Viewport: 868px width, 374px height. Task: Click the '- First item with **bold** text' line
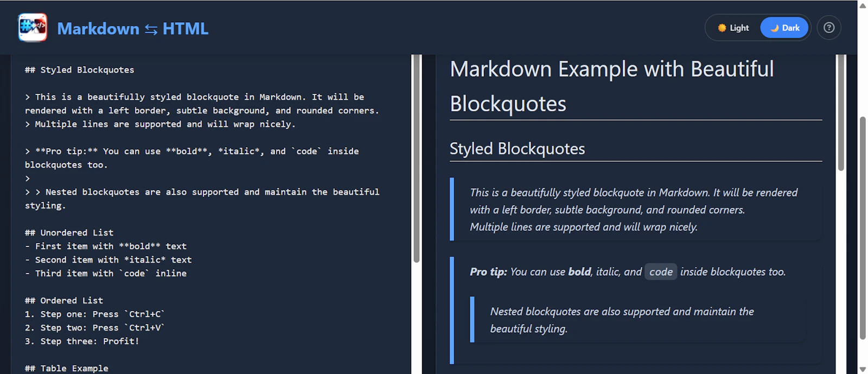[106, 246]
